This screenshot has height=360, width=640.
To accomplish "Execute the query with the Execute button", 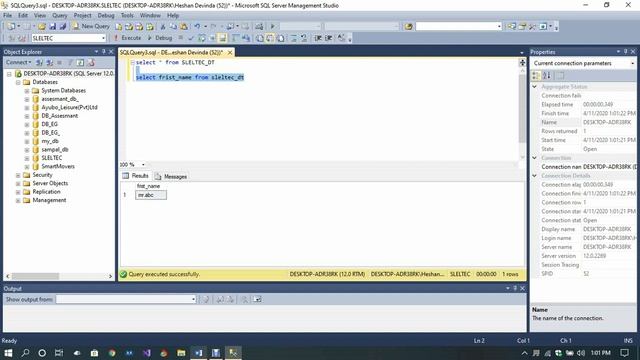I will pyautogui.click(x=127, y=38).
